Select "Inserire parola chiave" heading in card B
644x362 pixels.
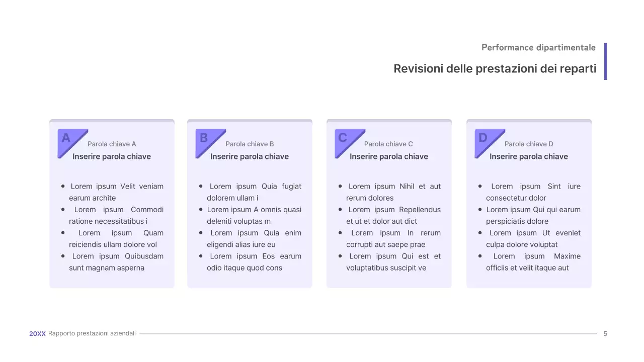coord(250,156)
